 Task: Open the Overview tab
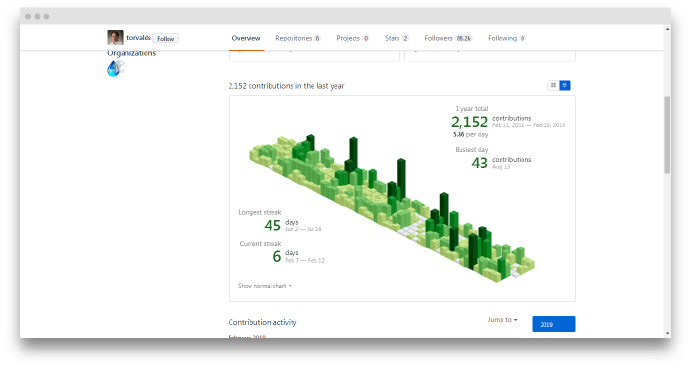tap(246, 38)
